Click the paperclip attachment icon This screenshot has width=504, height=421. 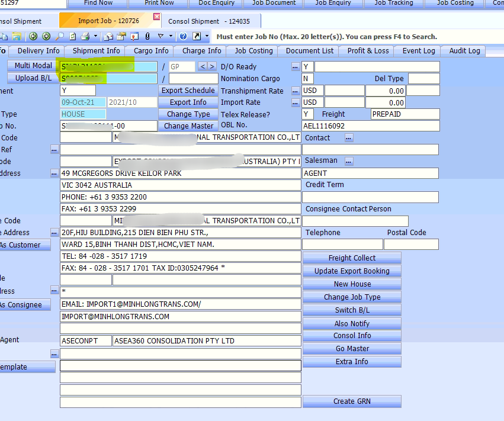pos(146,37)
